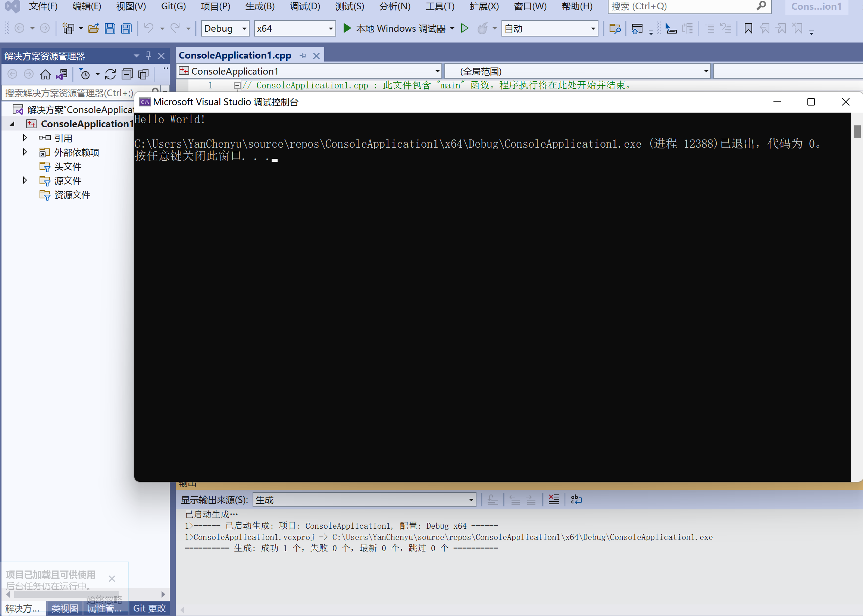Click the Hot Reload flame icon
Viewport: 863px width, 616px height.
482,28
